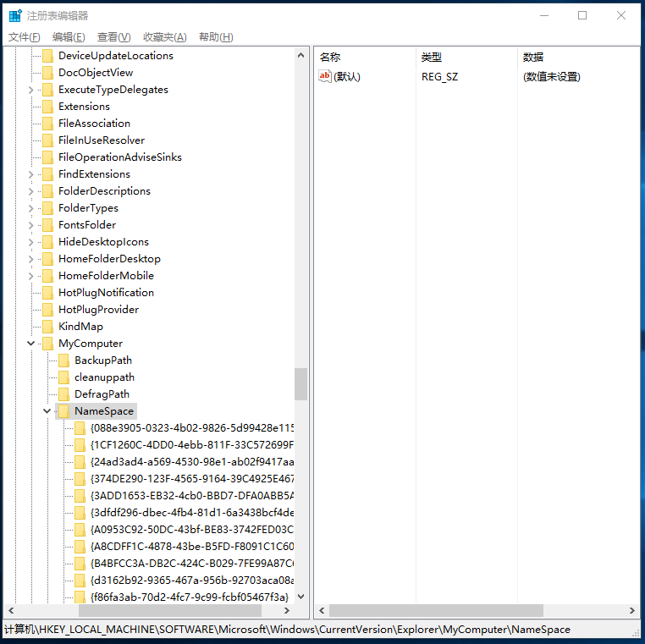Select the {A8CDFF1C-4878-43be key
The width and height of the screenshot is (645, 644).
[192, 546]
